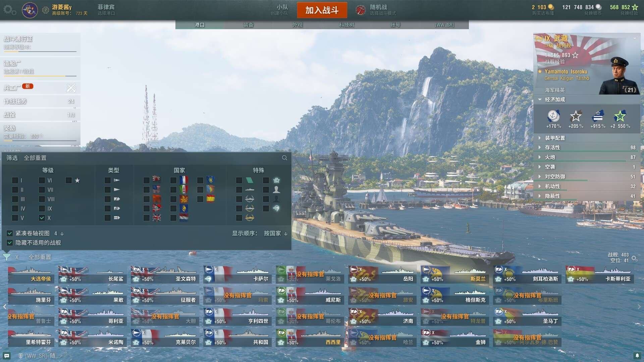Viewport: 644px width, 362px height.
Task: Click the doubloons coin icon at top
Action: [551, 7]
